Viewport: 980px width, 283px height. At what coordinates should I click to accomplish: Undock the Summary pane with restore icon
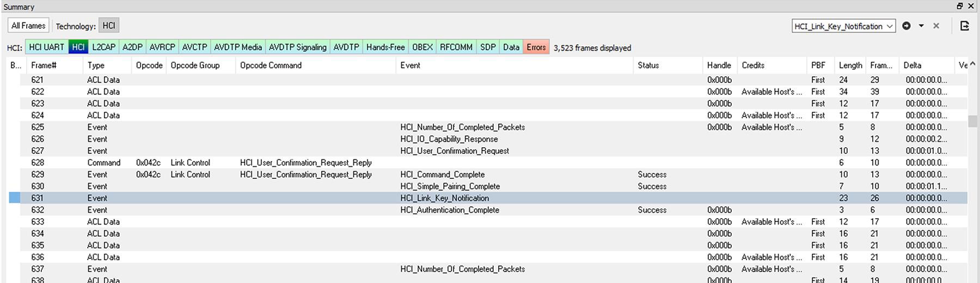(x=960, y=6)
